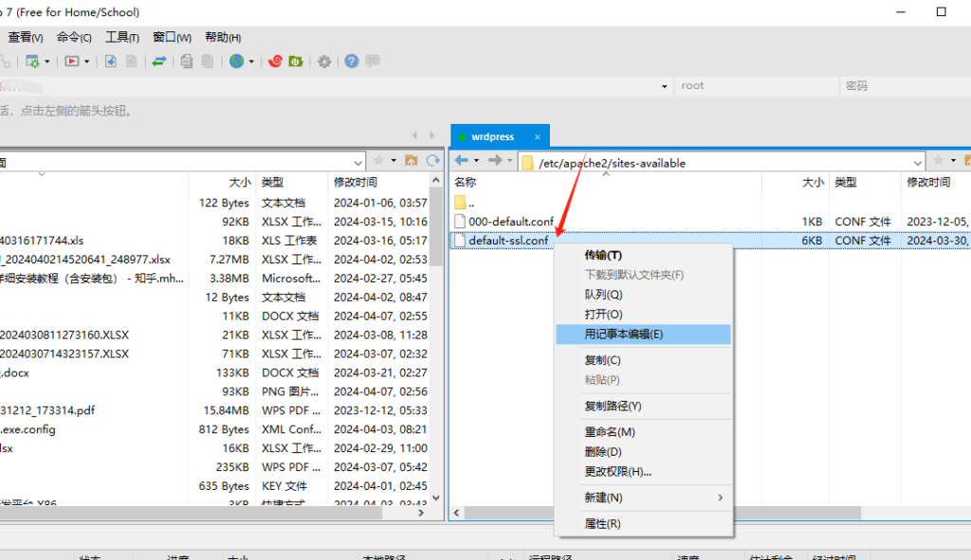Click the copy documents toolbar icon
971x560 pixels.
click(x=187, y=62)
